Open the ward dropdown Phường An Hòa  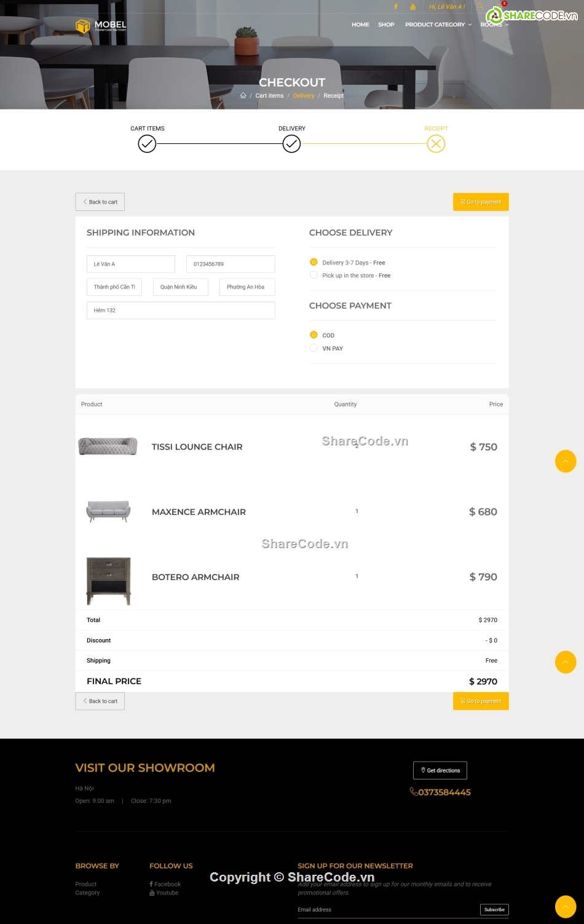(247, 287)
